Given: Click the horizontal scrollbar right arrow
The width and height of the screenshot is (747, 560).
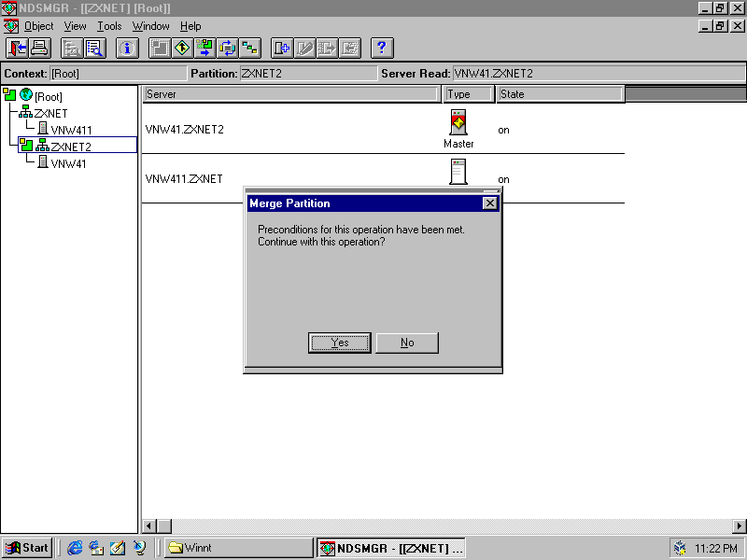Looking at the screenshot, I should click(740, 526).
